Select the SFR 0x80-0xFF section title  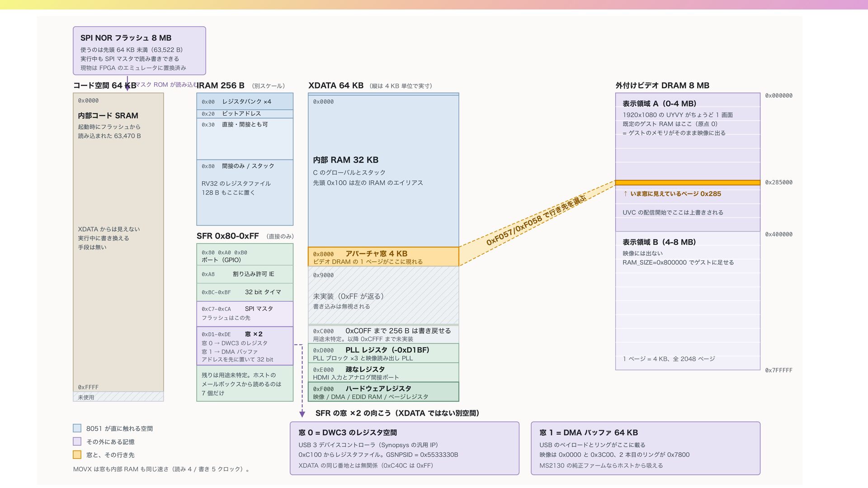tap(228, 236)
